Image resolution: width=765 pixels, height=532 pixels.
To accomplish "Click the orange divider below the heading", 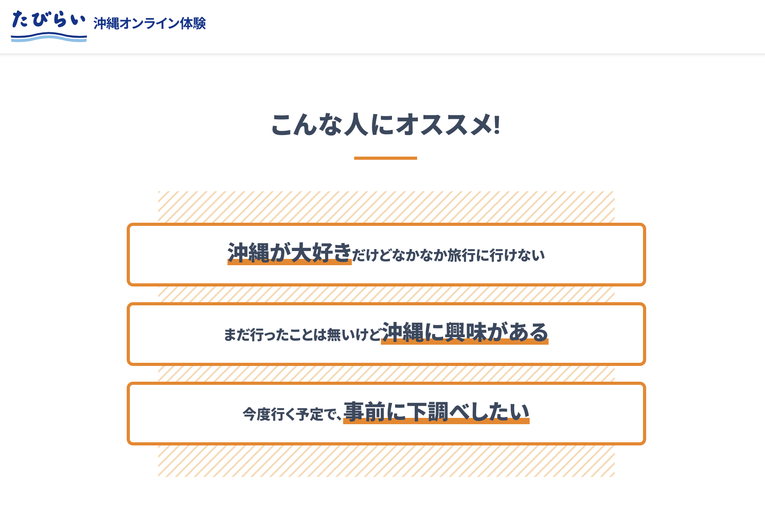I will [386, 158].
